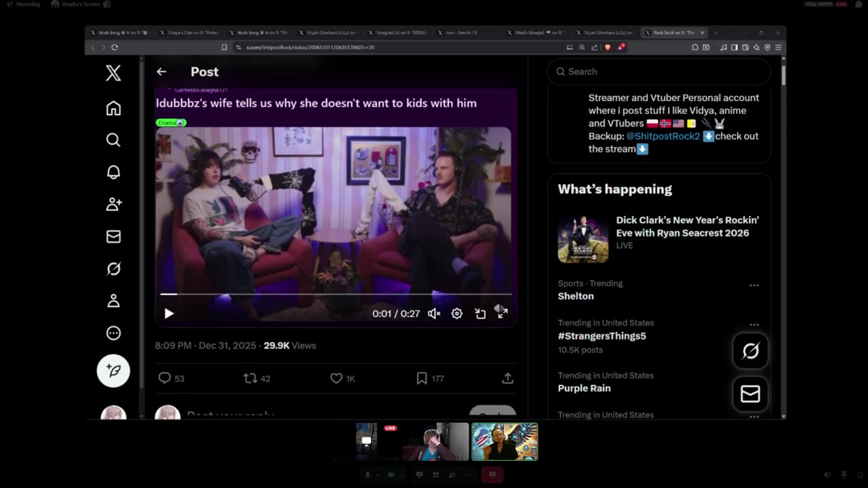Open replies on the post
This screenshot has height=488, width=868.
pyautogui.click(x=171, y=378)
